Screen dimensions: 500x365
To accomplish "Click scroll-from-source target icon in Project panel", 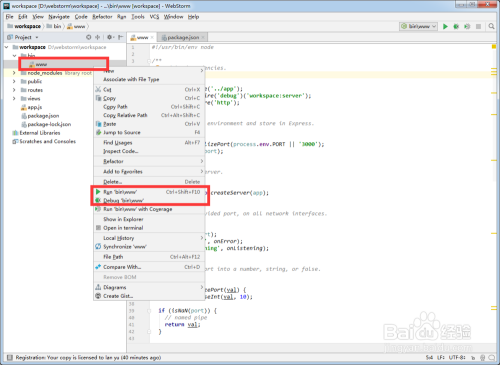I will [88, 37].
